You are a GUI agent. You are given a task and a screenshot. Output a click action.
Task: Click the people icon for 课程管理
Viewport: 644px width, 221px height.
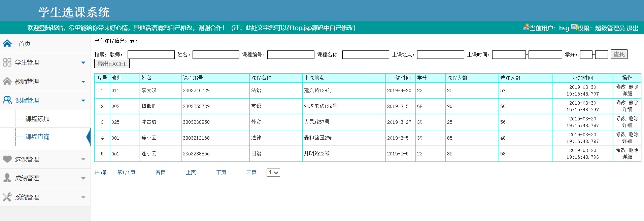pyautogui.click(x=7, y=100)
